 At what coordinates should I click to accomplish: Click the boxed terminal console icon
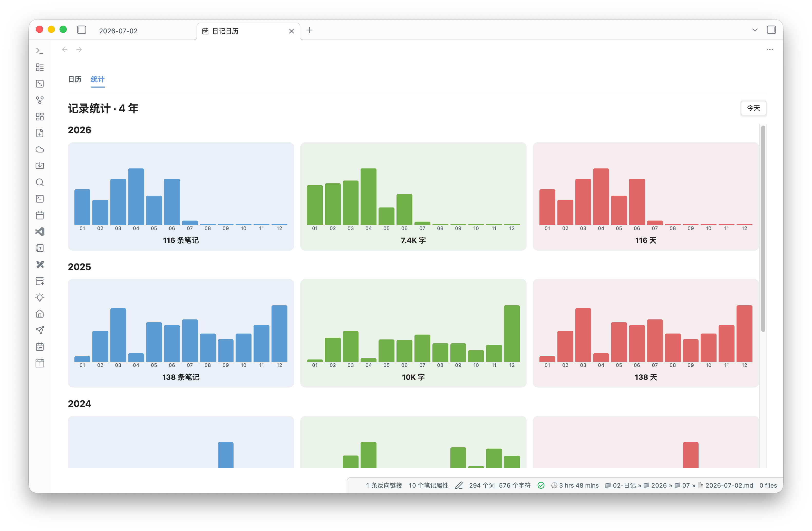click(40, 199)
